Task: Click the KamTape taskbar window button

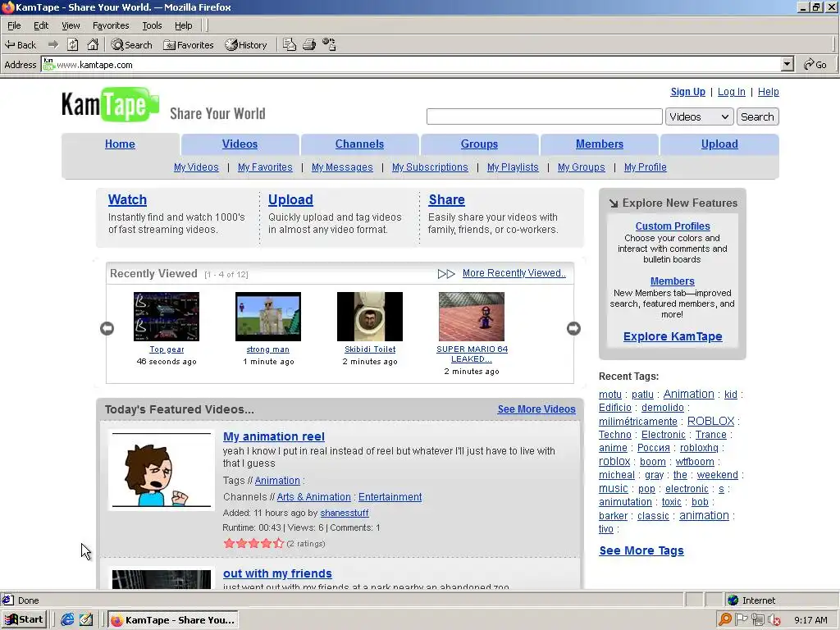Action: (172, 620)
